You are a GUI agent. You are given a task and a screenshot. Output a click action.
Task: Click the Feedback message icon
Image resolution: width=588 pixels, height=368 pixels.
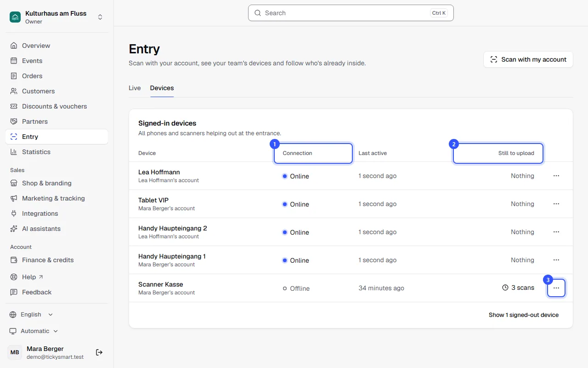point(14,292)
